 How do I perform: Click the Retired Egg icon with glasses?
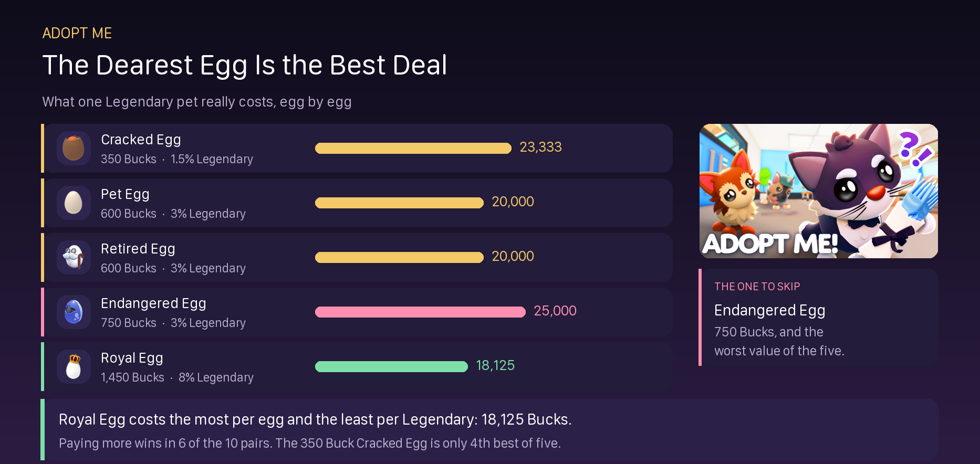[74, 257]
